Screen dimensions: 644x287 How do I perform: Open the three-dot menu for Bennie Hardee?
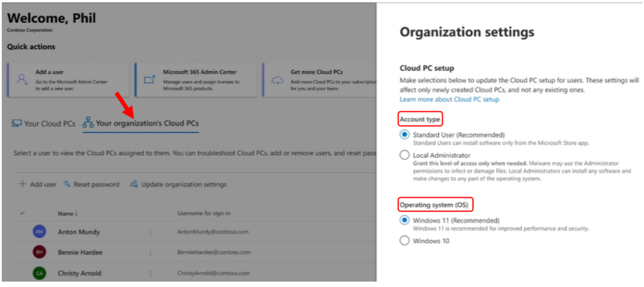(150, 252)
